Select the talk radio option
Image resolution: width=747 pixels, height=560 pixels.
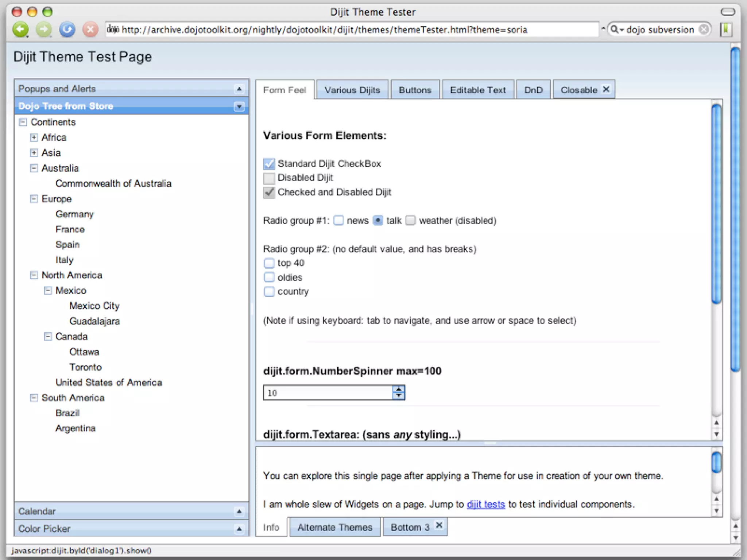(x=378, y=220)
